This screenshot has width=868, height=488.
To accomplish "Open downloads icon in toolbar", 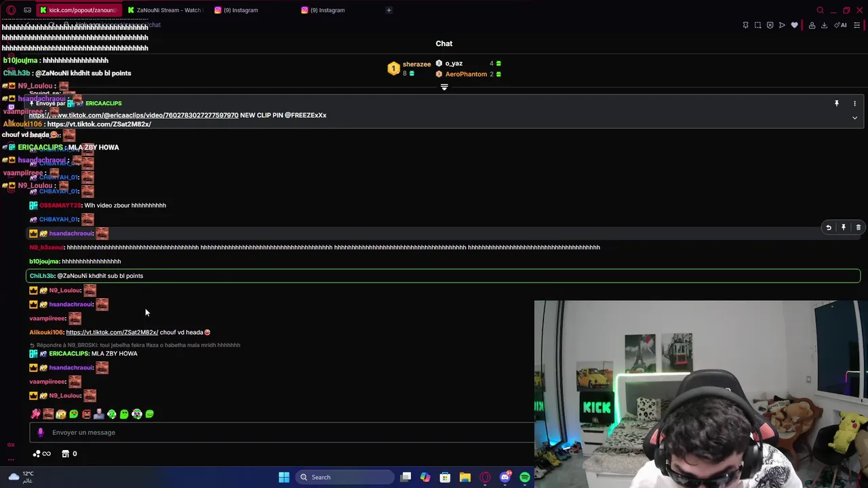I will pos(824,25).
